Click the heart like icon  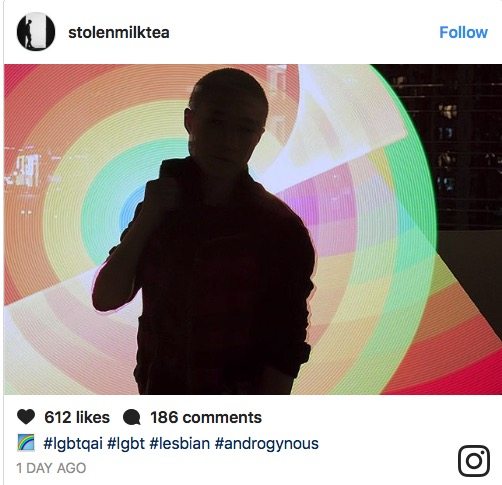pos(26,417)
